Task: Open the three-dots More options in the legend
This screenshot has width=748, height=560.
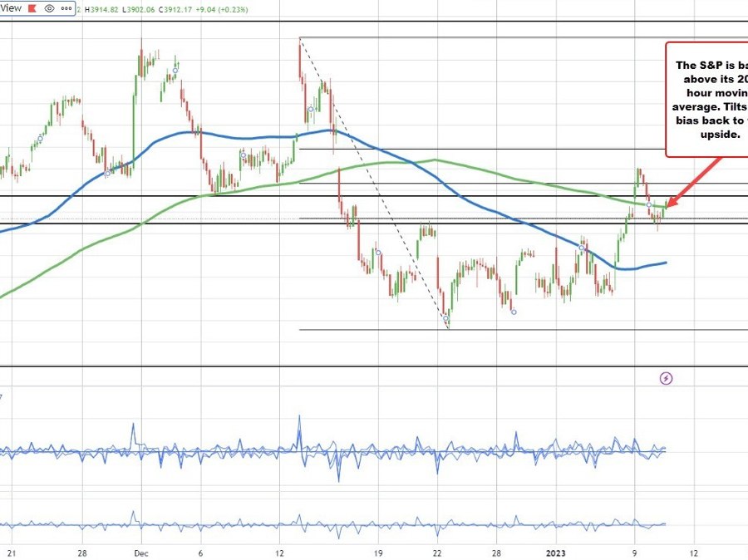Action: [67, 8]
